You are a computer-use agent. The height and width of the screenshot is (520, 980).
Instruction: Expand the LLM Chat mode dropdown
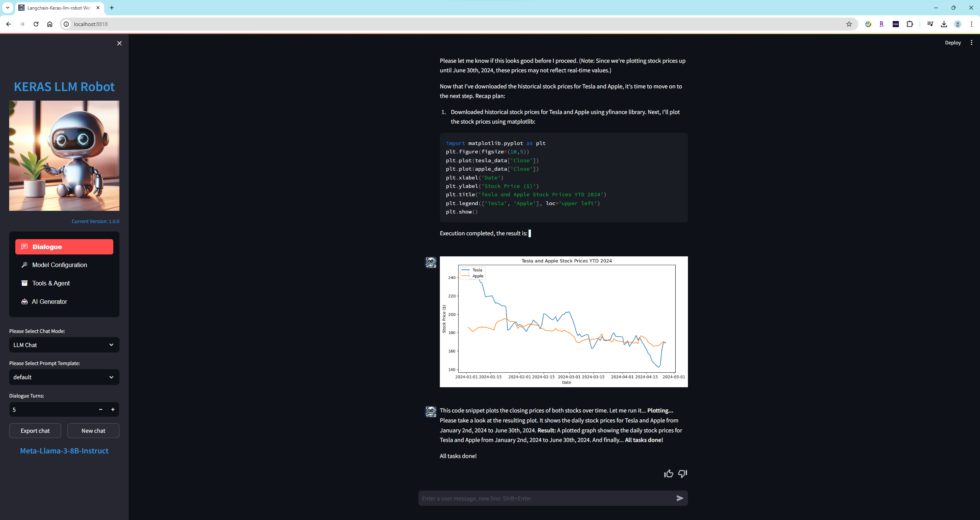coord(64,345)
